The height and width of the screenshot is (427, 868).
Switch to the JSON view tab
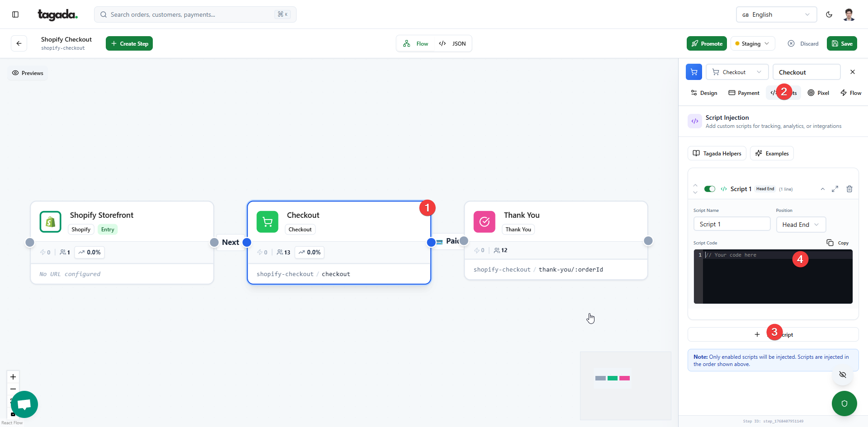[453, 44]
